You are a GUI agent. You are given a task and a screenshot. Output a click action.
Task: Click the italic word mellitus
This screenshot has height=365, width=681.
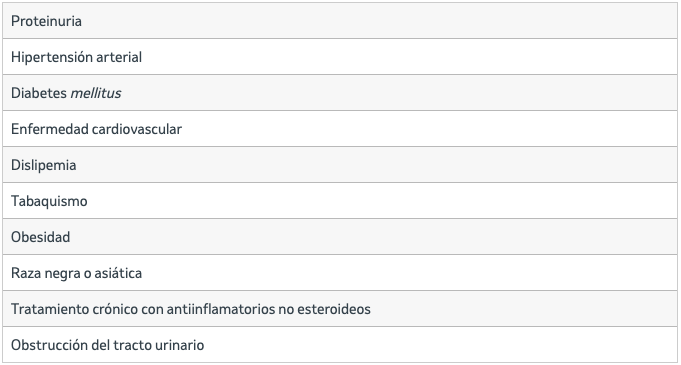coord(96,93)
